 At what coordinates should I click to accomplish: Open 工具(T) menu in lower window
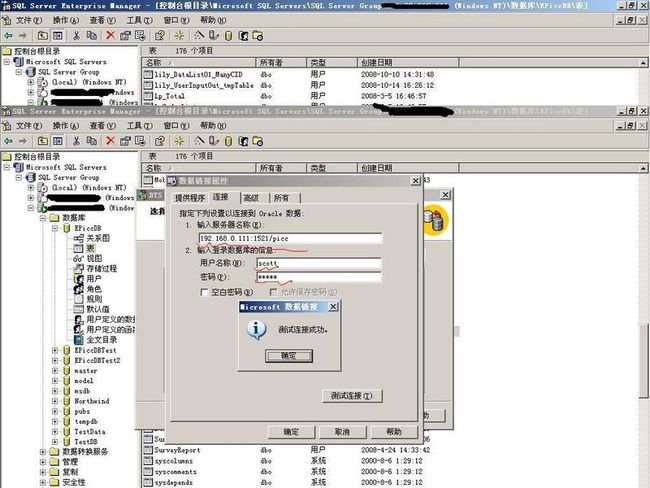click(139, 126)
